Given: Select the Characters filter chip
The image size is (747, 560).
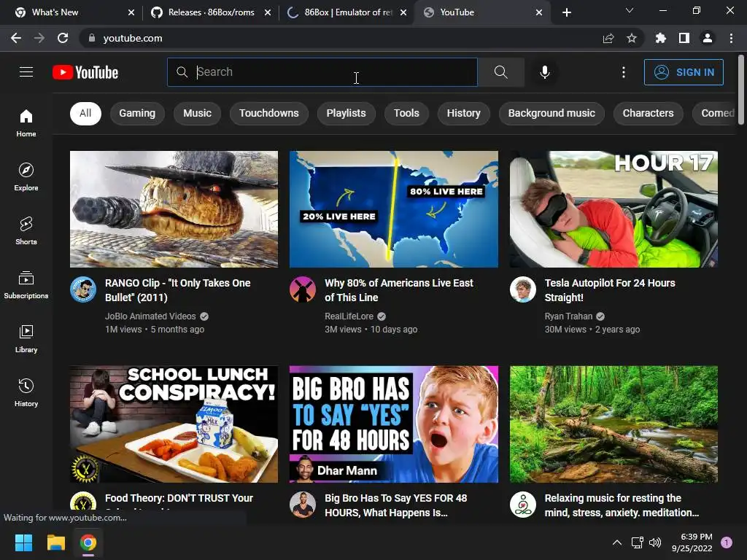Looking at the screenshot, I should (x=648, y=113).
